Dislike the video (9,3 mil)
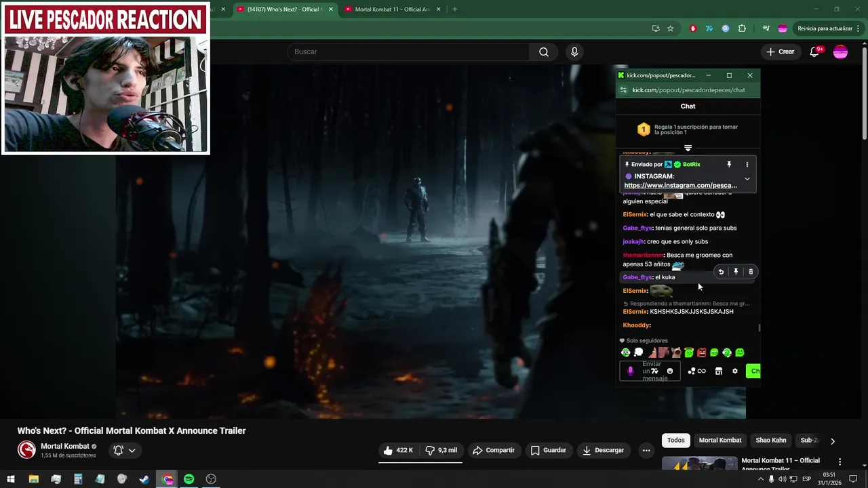Screen dimensions: 868x488 click(441, 450)
